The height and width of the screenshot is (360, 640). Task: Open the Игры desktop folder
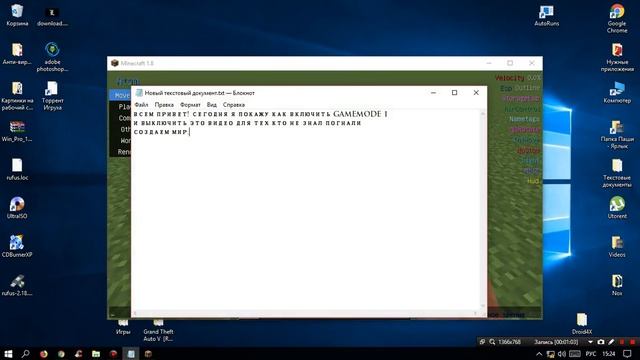point(123,328)
